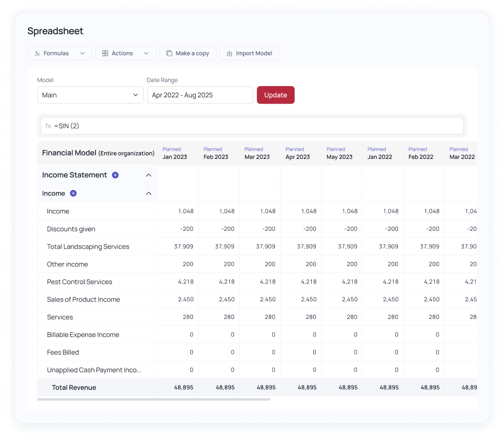Click the plus icon next to Income Statement

point(115,175)
